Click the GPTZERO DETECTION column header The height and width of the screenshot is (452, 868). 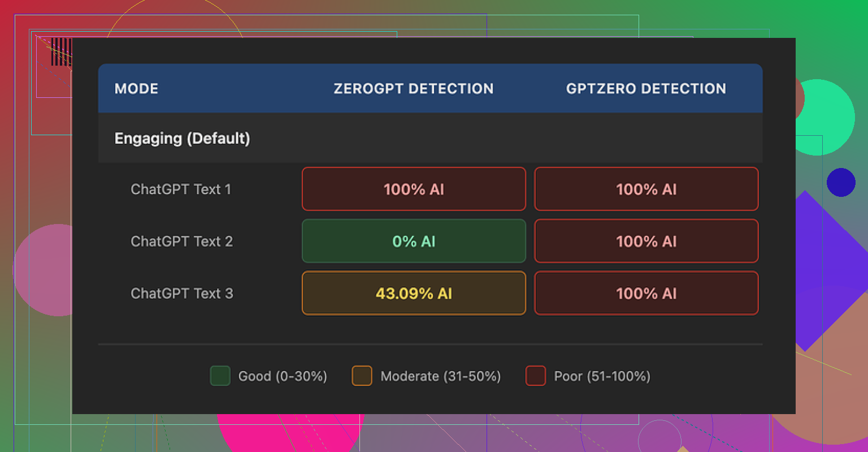tap(646, 89)
